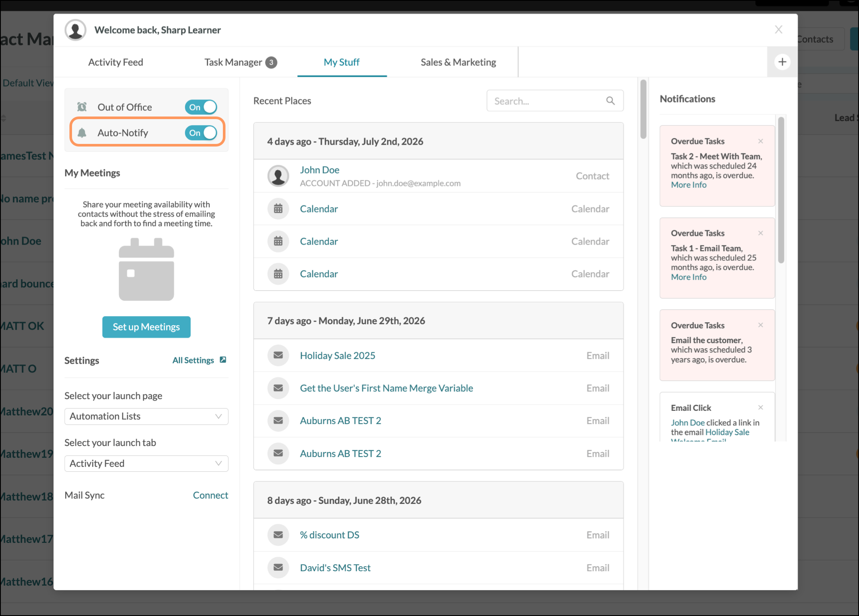Open the launch tab dropdown showing Activity Feed
The image size is (859, 616).
pyautogui.click(x=146, y=463)
